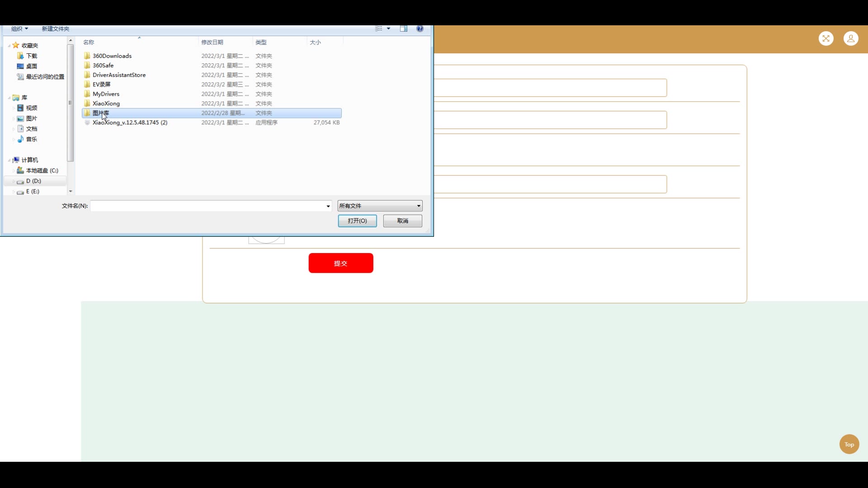This screenshot has height=488, width=868.
Task: Click the change view icon
Action: pos(379,28)
